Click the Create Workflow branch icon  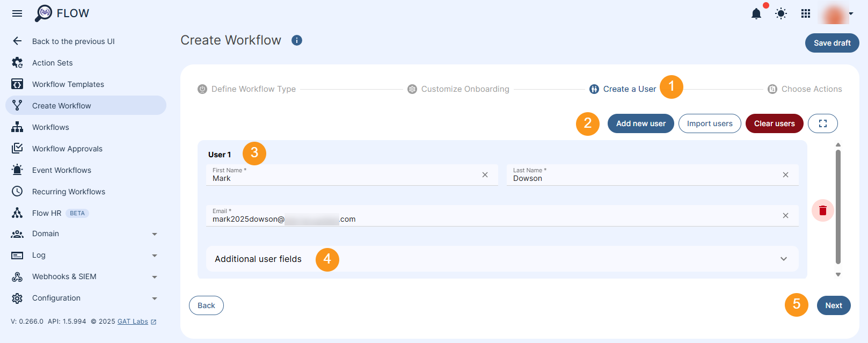pyautogui.click(x=17, y=105)
